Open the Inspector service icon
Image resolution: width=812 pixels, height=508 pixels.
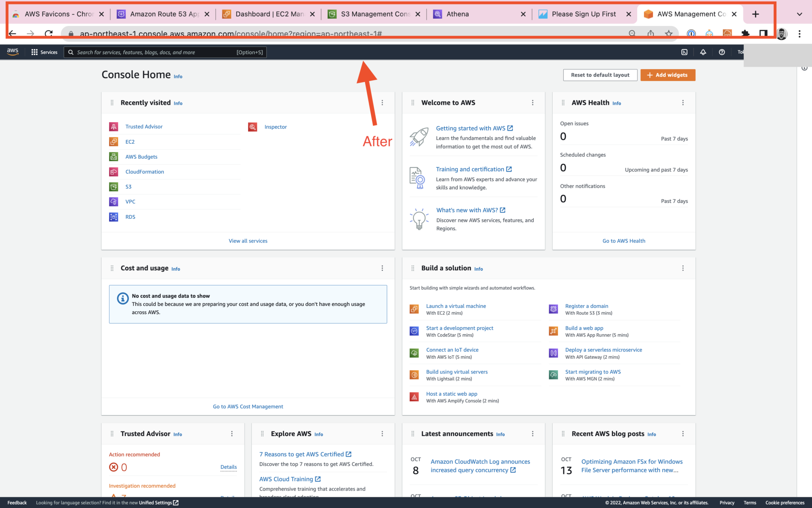point(253,127)
